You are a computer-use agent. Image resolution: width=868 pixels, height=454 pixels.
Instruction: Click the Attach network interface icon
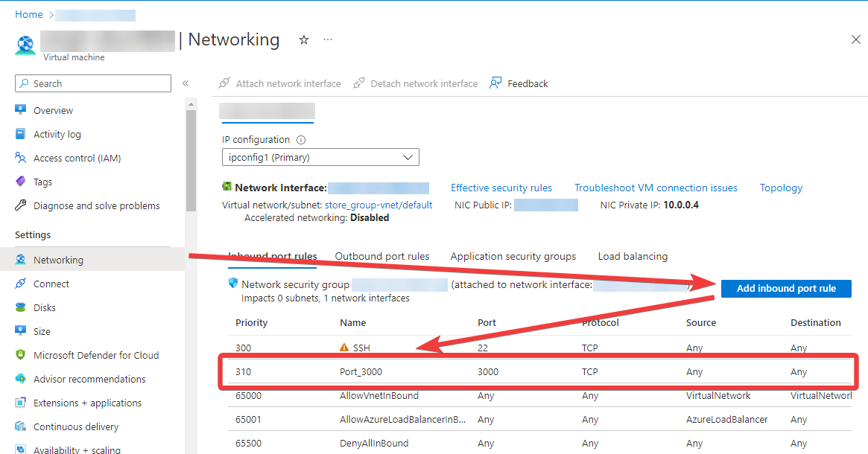click(x=224, y=83)
